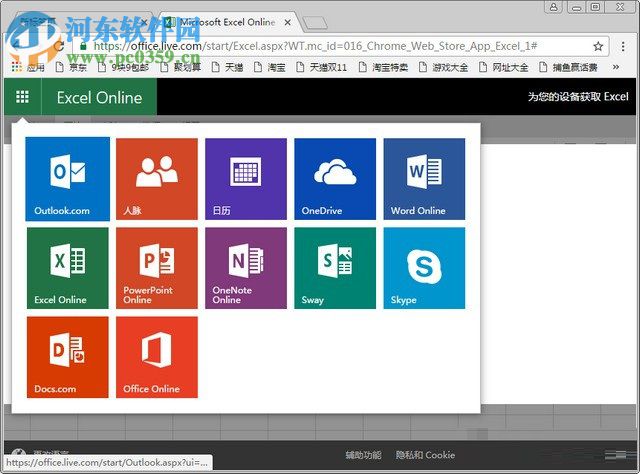The width and height of the screenshot is (640, 474).
Task: Open a new browser tab
Action: click(x=315, y=23)
